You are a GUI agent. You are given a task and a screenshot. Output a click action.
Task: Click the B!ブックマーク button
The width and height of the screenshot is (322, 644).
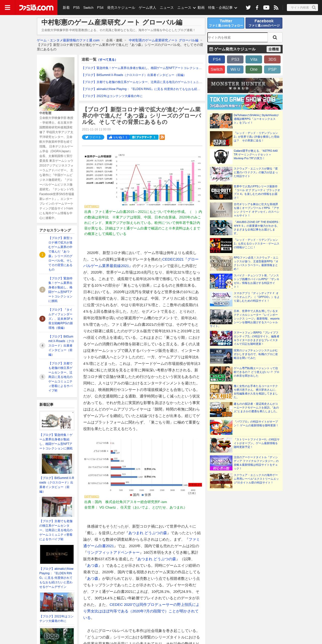(144, 137)
